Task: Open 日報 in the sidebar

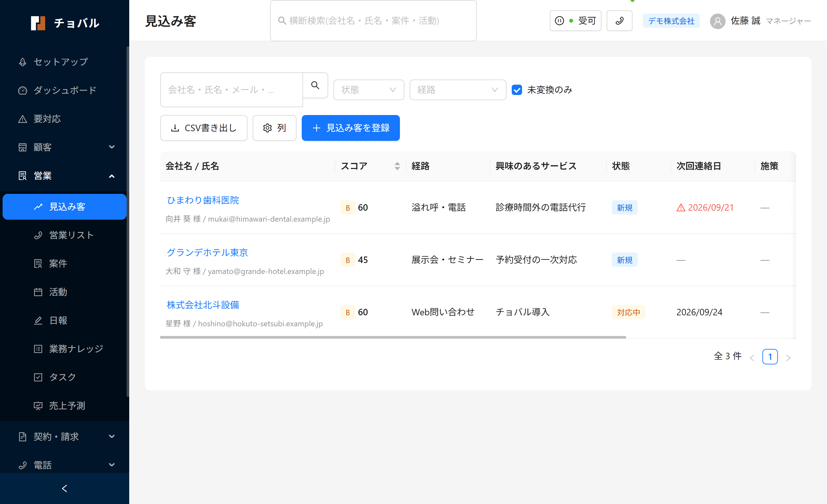Action: [64, 320]
